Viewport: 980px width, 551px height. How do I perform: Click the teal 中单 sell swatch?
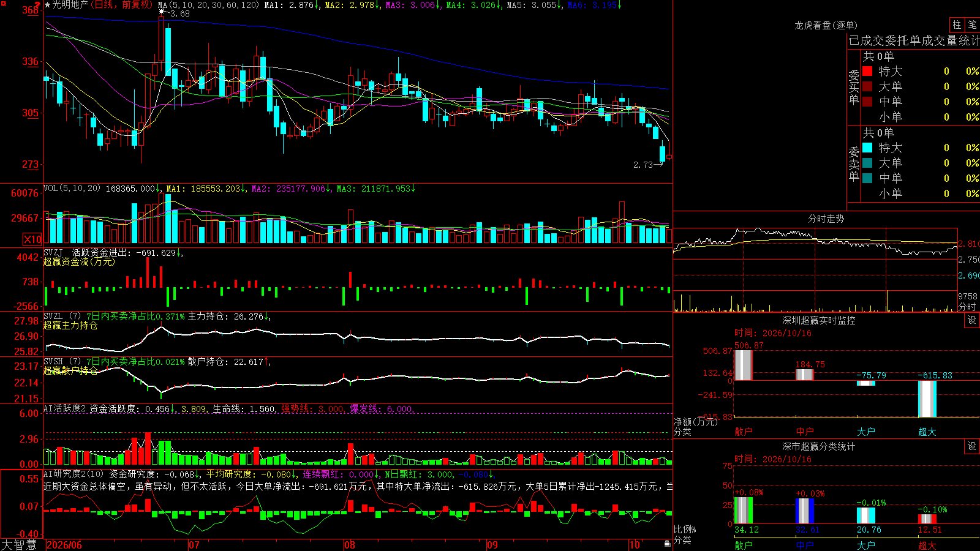click(x=867, y=178)
